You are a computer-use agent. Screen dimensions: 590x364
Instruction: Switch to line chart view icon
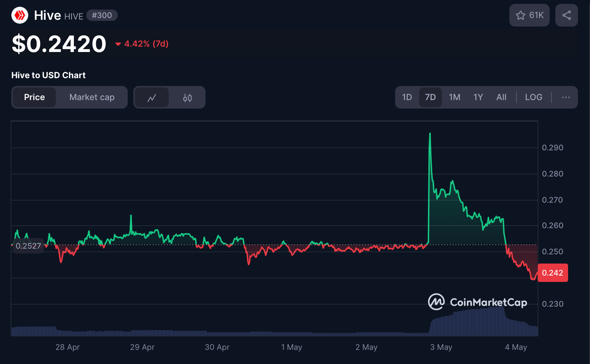coord(152,97)
